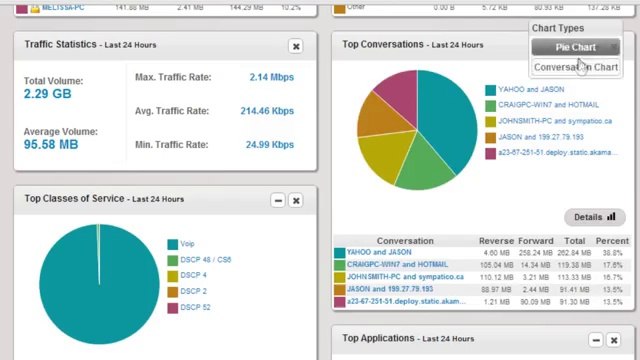Click green swatch beside CRAIGPC-WIN7 legend entry
640x360 pixels.
point(490,106)
